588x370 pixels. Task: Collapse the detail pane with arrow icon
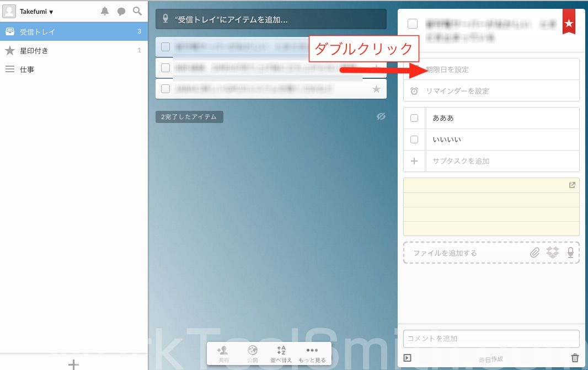tap(407, 358)
